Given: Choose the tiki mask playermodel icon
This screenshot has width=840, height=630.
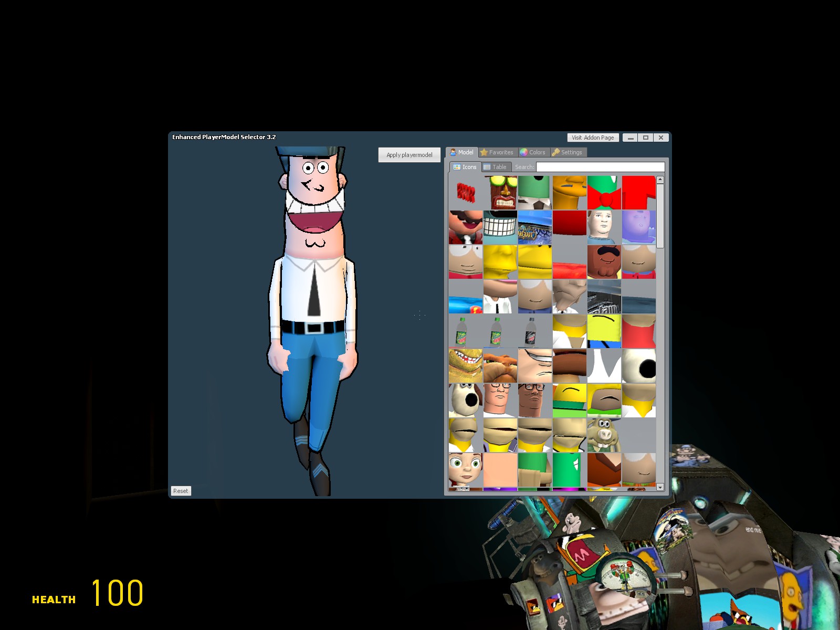Looking at the screenshot, I should 500,193.
